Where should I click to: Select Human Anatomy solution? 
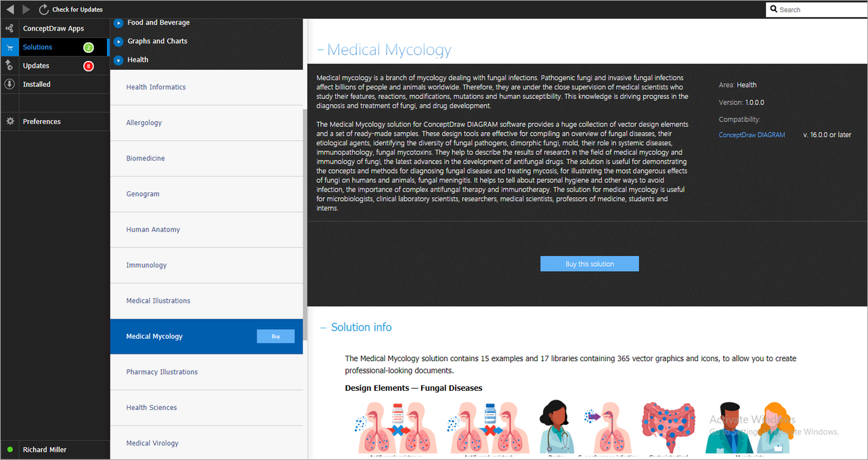click(207, 230)
